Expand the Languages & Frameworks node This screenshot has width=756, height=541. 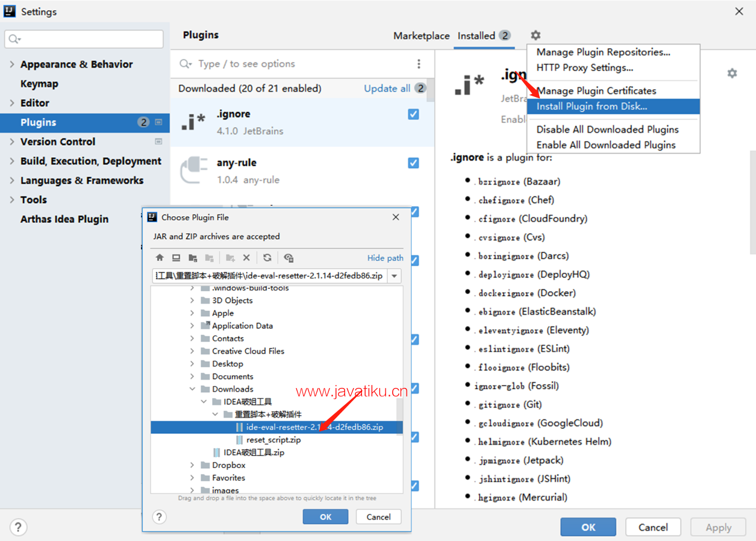pos(11,180)
